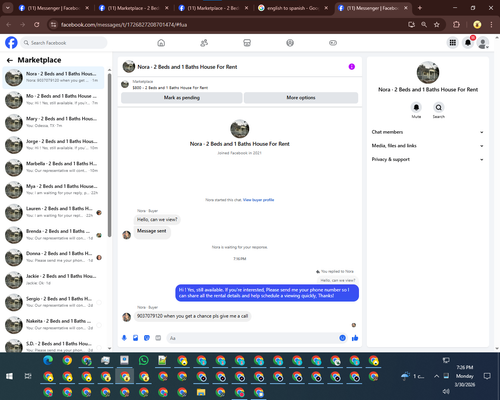This screenshot has height=400, width=500.
Task: Show hidden tray icons chevron
Action: [x=436, y=376]
